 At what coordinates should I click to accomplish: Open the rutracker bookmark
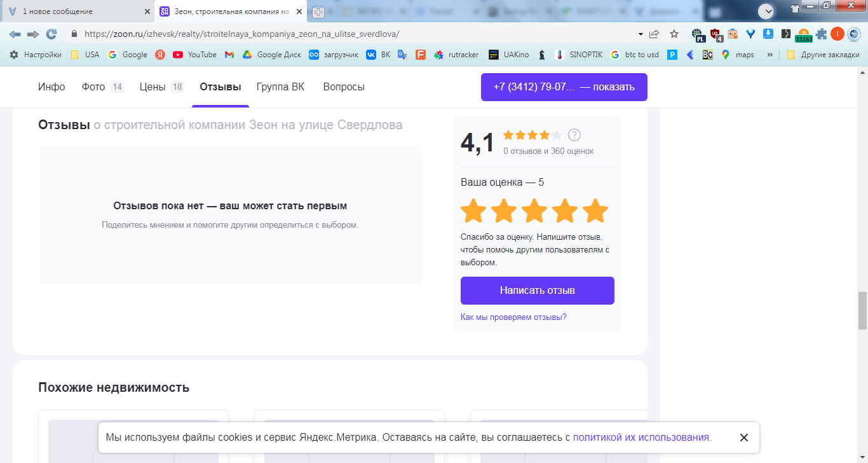click(456, 55)
